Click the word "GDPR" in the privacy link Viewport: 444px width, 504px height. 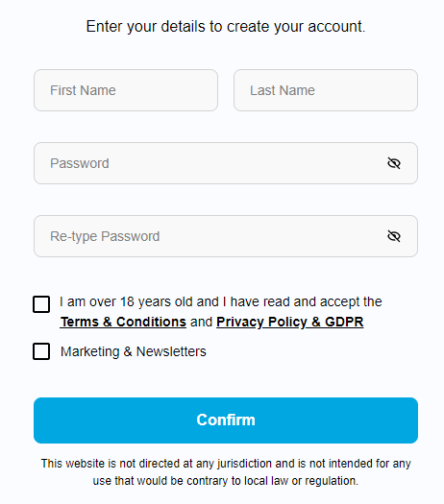[x=344, y=322]
